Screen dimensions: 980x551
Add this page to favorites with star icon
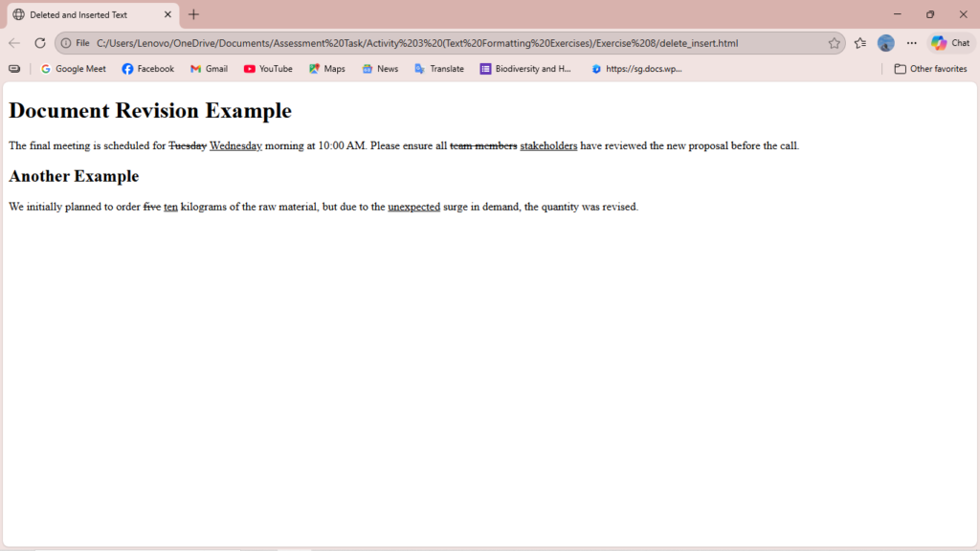(x=834, y=43)
